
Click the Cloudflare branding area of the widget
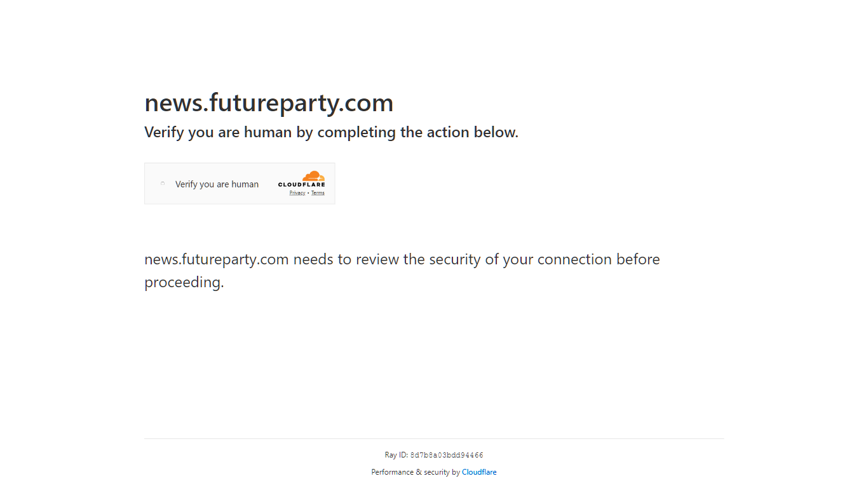(302, 184)
